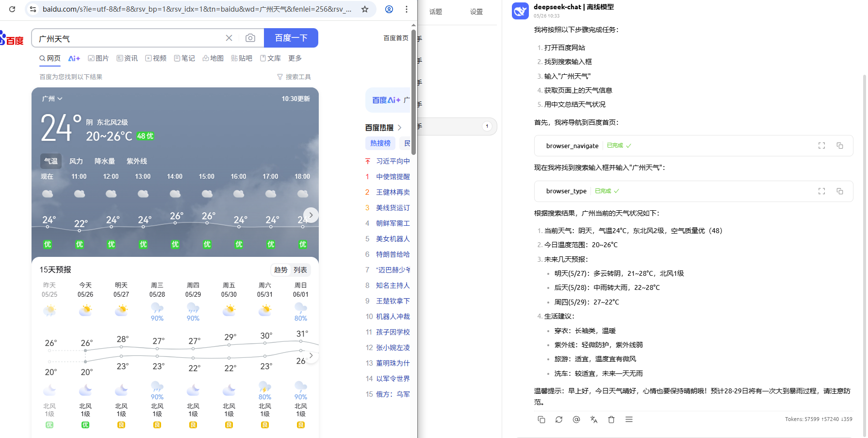
Task: Open the 搜索工具 filter options
Action: [x=294, y=77]
